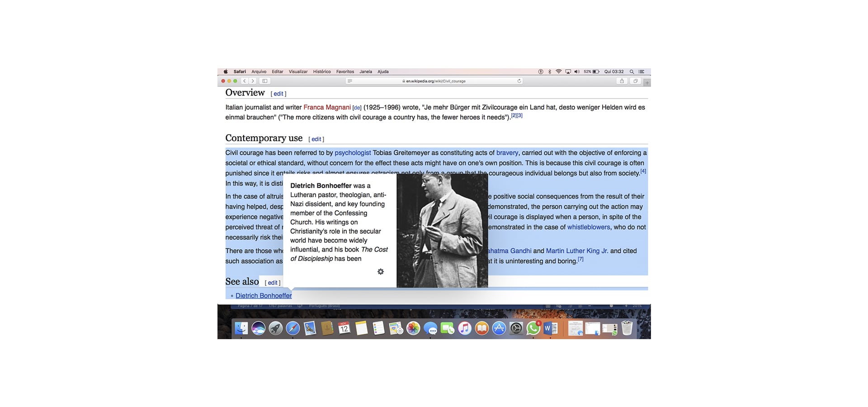Edit the See also section
Screen dimensions: 868x407
click(273, 283)
